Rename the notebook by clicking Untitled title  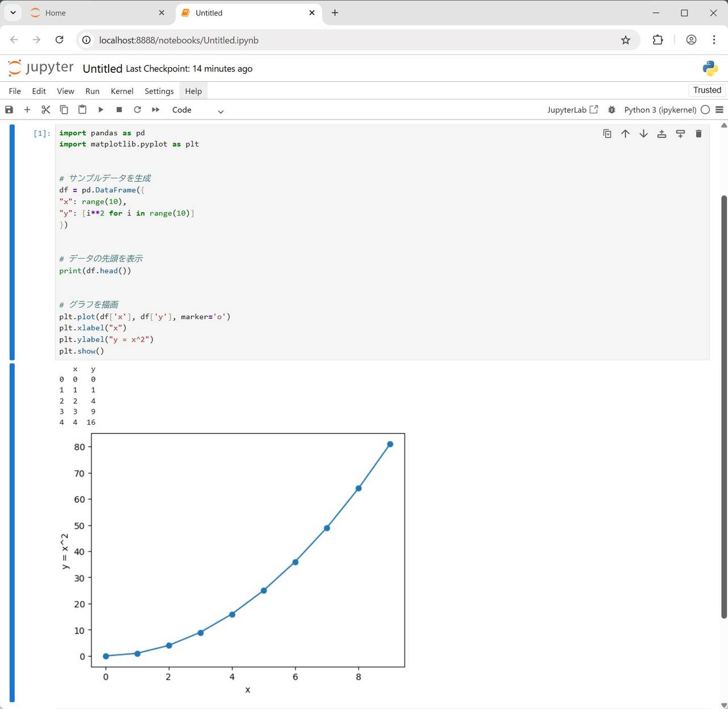click(102, 69)
